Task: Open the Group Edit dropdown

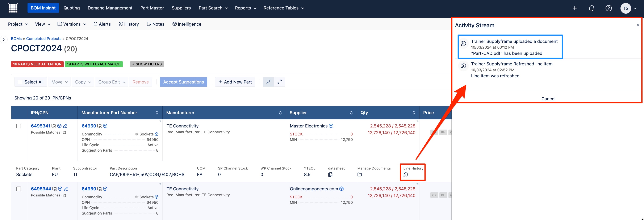Action: pyautogui.click(x=112, y=82)
